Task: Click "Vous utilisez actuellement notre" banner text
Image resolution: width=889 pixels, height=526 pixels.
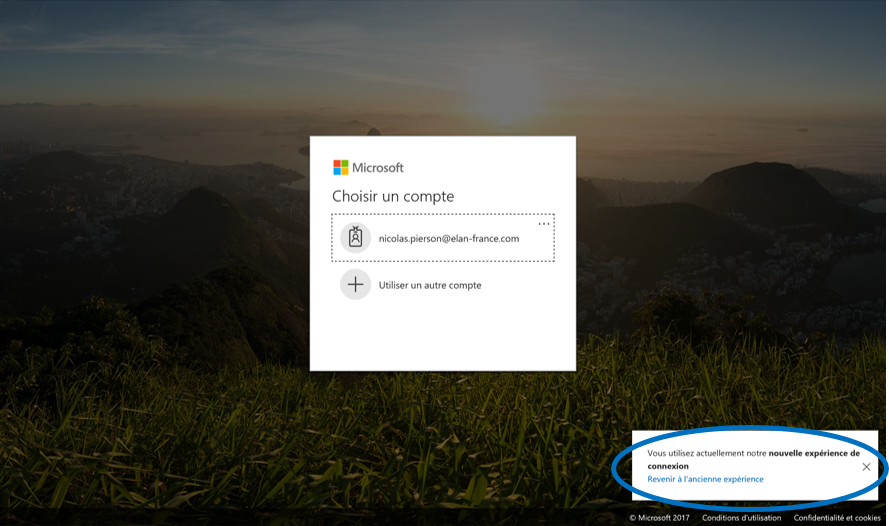Action: click(706, 453)
